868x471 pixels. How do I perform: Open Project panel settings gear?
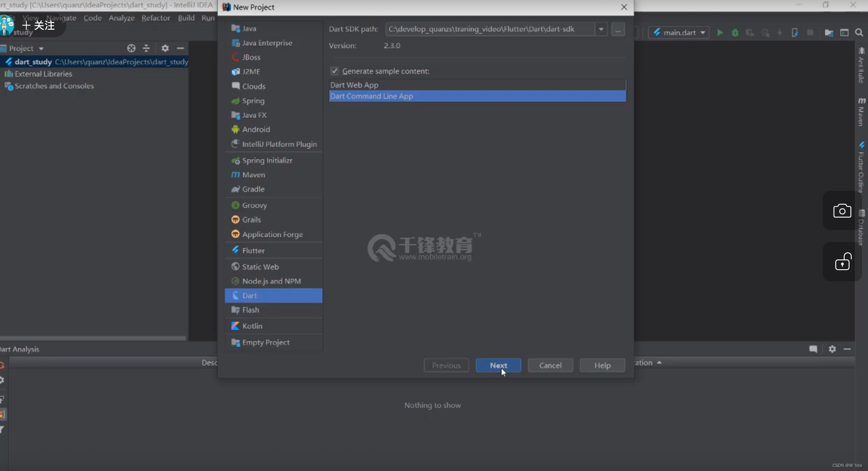point(165,48)
